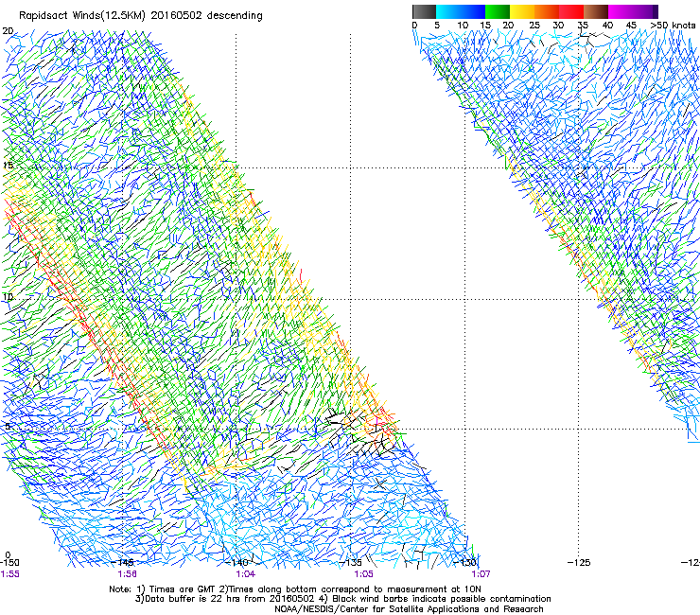Click the longitude label -140

(x=237, y=563)
